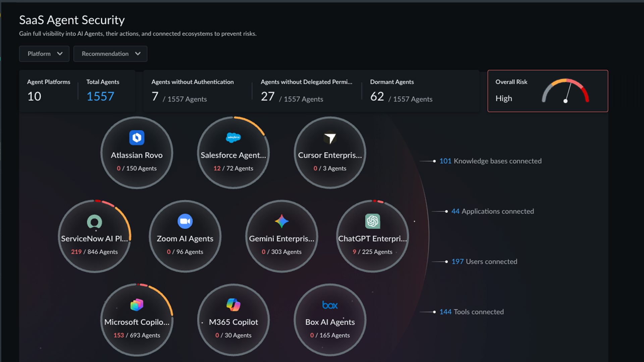Open the 44 Applications connected link

[492, 211]
